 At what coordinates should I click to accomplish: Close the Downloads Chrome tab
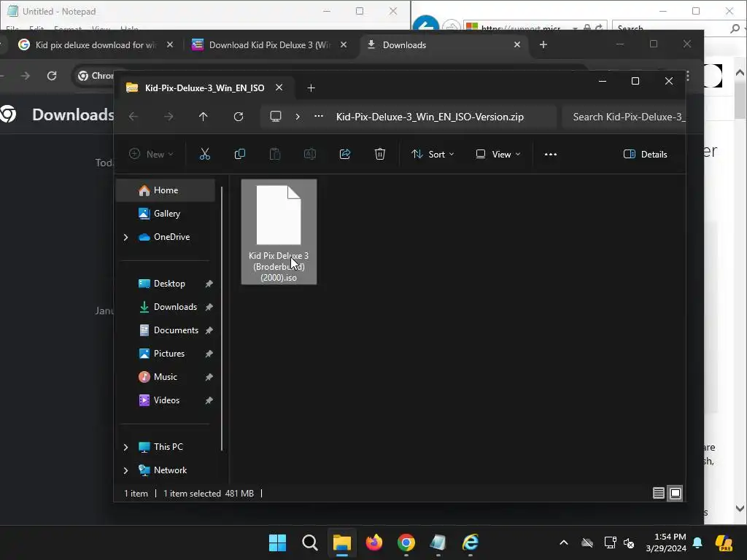[x=517, y=44]
